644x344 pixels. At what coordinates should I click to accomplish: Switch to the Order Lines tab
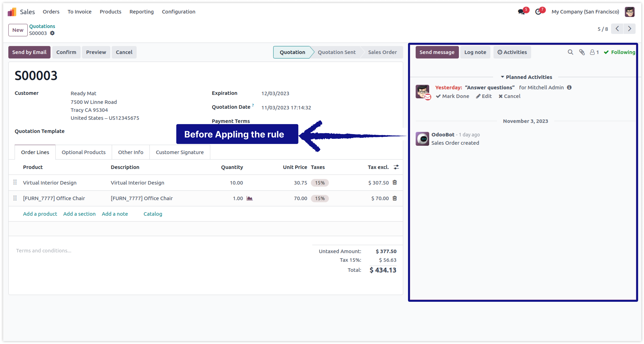[x=35, y=152]
